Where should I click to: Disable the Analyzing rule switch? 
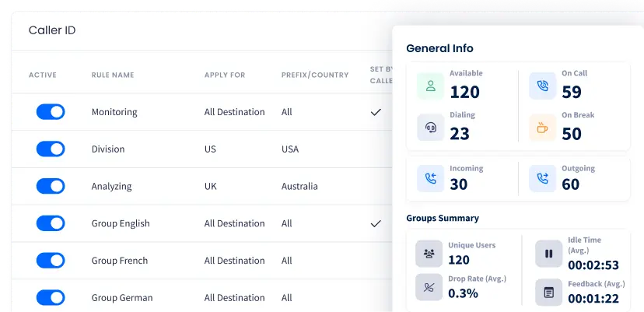coord(51,186)
